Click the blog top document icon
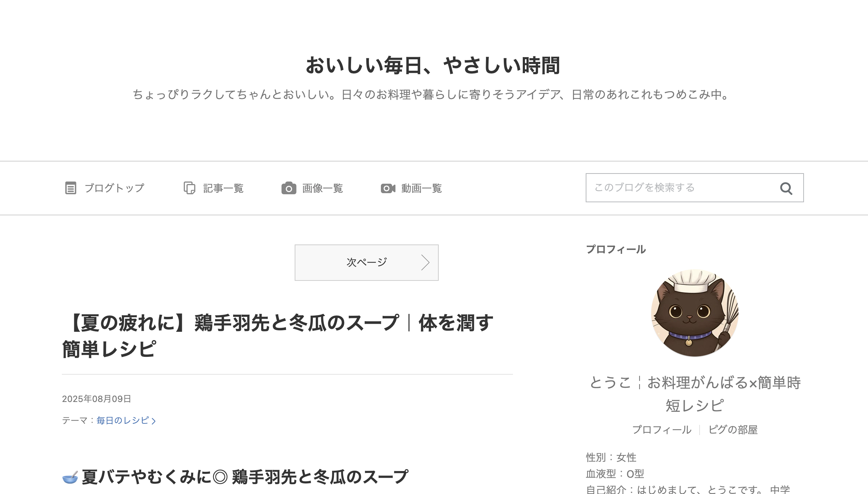The image size is (868, 494). 71,188
